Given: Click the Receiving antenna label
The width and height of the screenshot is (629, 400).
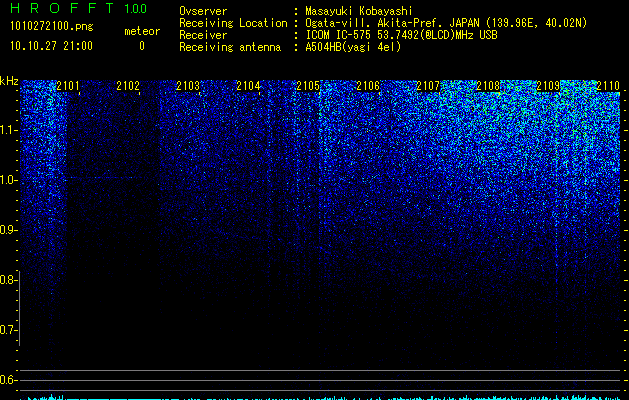Looking at the screenshot, I should (x=230, y=47).
